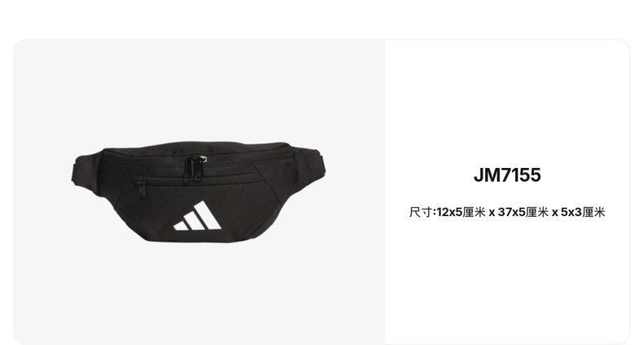Select the 5x3厘米 dimension value
Screen dimensions: 644x345
click(x=583, y=212)
